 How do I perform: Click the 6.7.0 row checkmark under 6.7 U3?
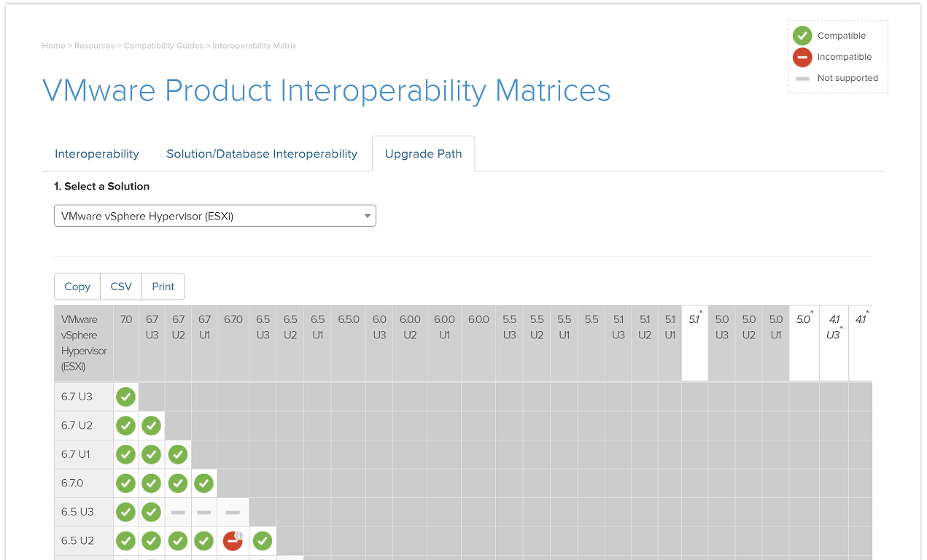pyautogui.click(x=152, y=483)
